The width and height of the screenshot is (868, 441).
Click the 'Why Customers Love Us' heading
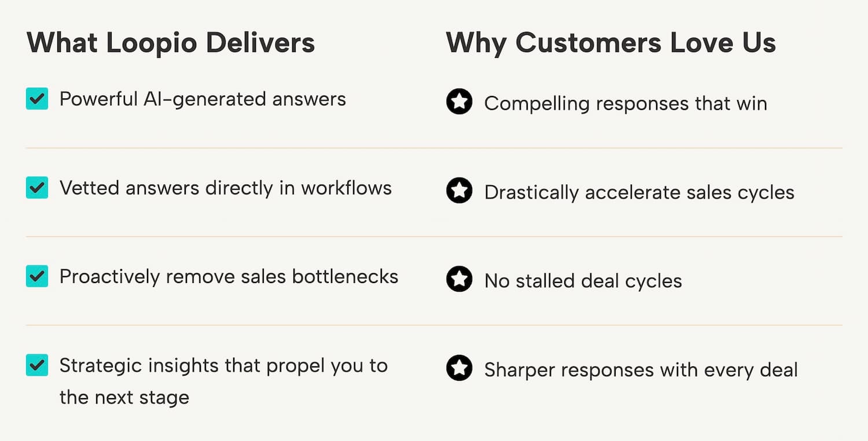pyautogui.click(x=610, y=43)
